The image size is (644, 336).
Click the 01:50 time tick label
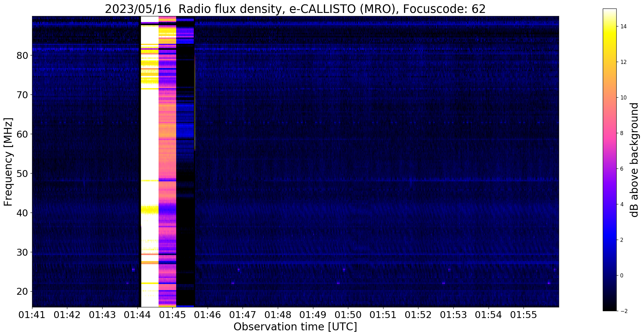tap(348, 315)
